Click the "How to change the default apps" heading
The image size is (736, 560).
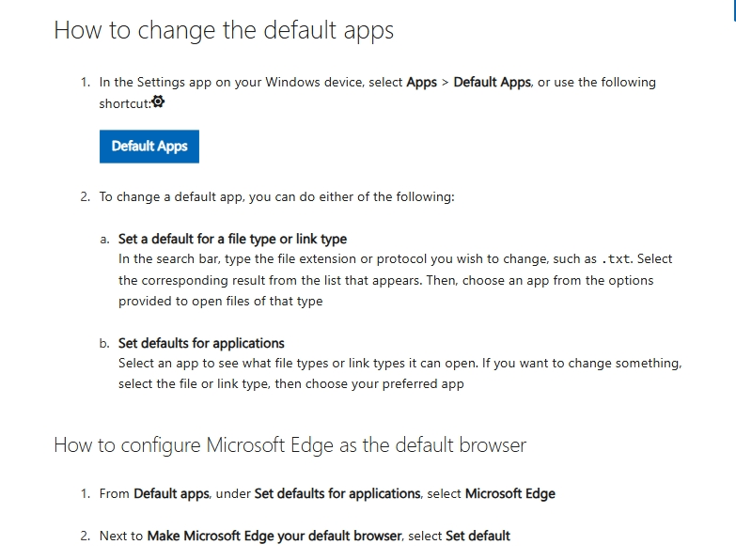(x=224, y=30)
